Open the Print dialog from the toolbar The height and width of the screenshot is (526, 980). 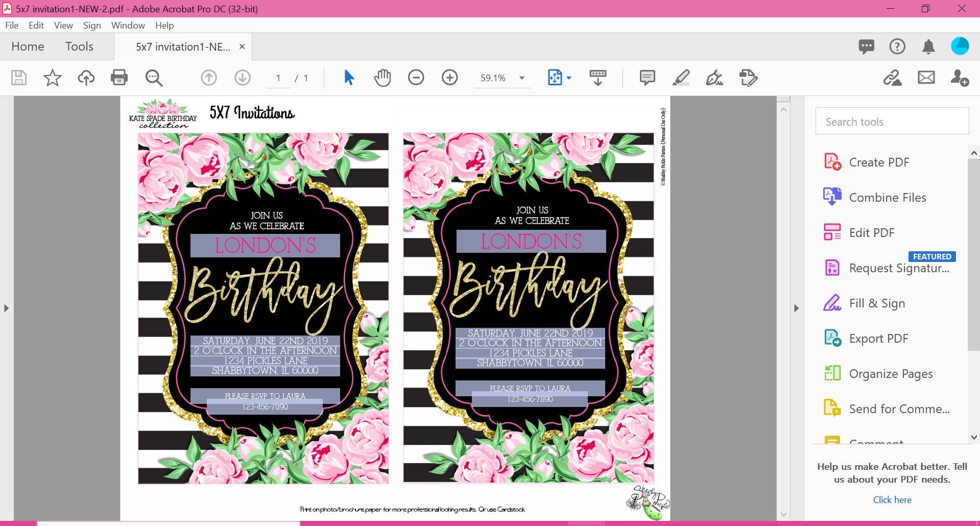tap(119, 78)
